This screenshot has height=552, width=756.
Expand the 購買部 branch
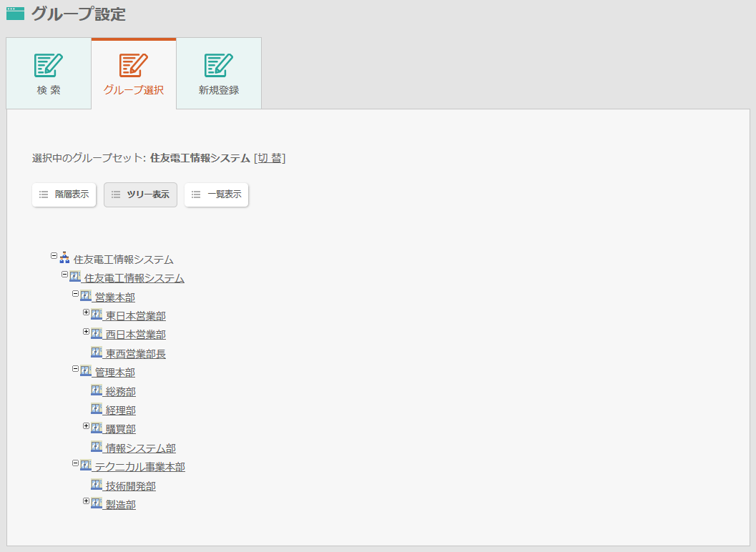(86, 425)
